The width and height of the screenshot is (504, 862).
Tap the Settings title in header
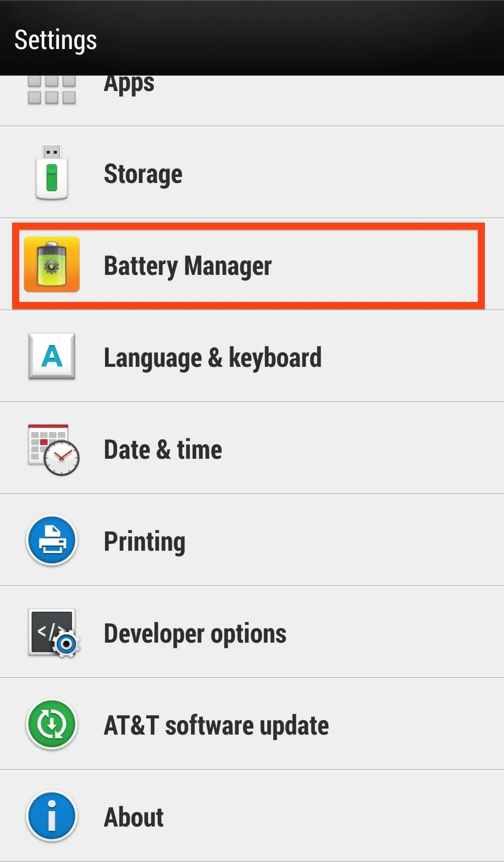(x=56, y=40)
